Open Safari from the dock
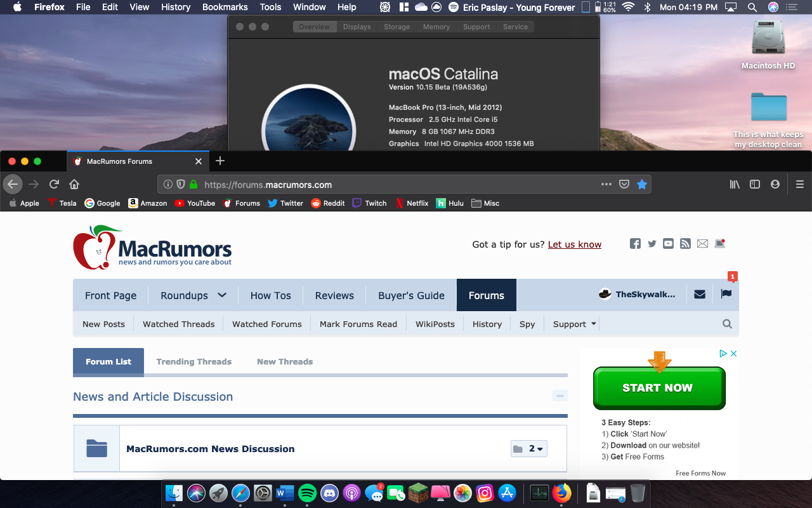This screenshot has height=508, width=812. (240, 493)
